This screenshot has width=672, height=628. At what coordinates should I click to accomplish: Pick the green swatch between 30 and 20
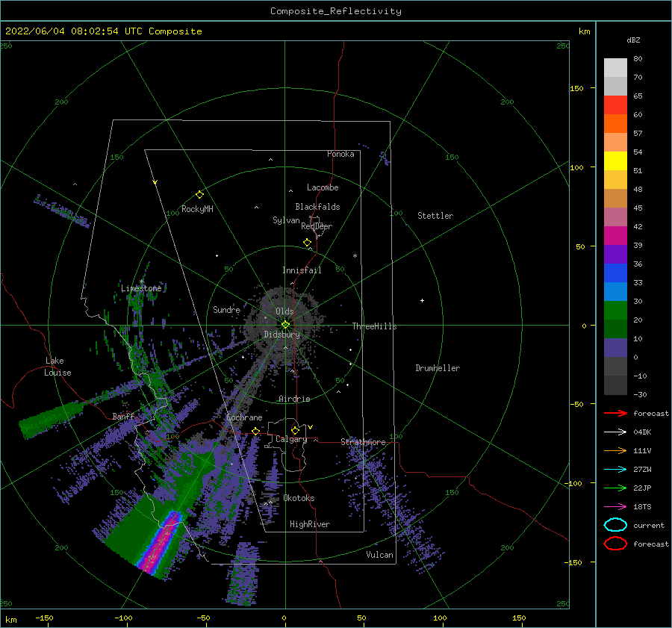pos(615,311)
